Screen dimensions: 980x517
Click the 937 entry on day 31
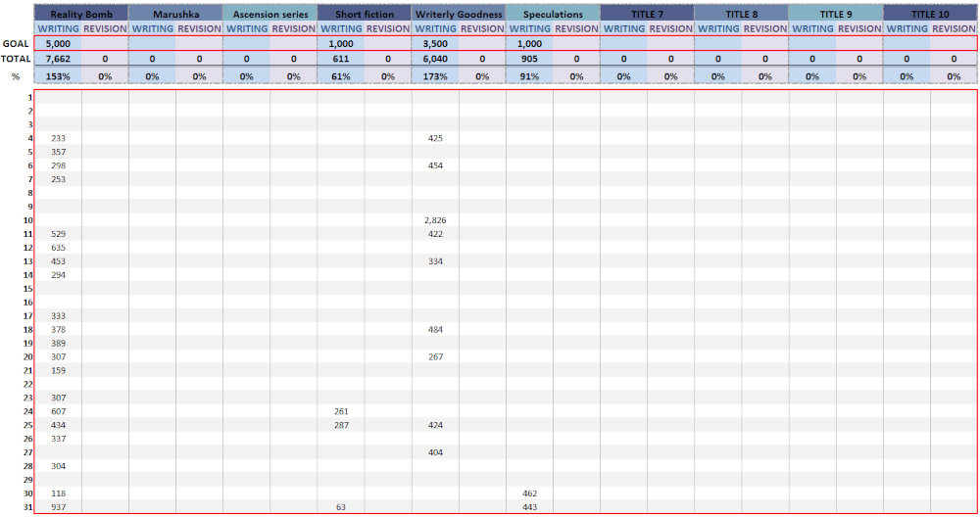point(58,507)
